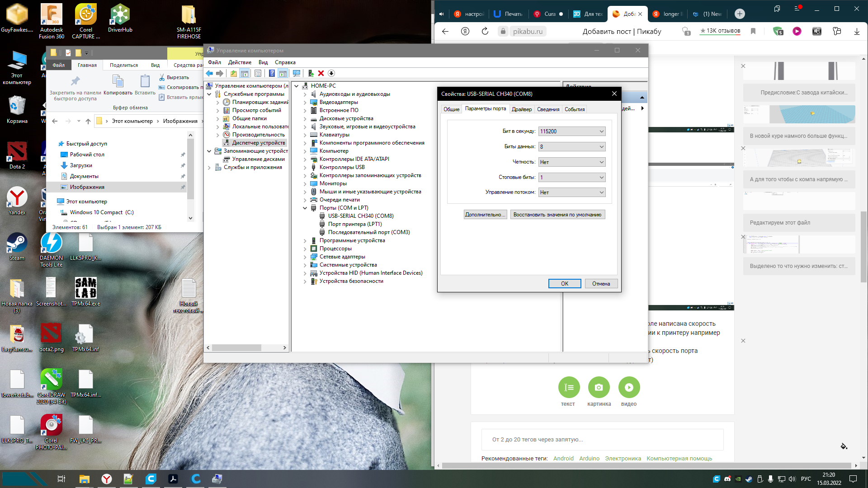The image size is (868, 488).
Task: Switch to the События tab
Action: tap(575, 109)
